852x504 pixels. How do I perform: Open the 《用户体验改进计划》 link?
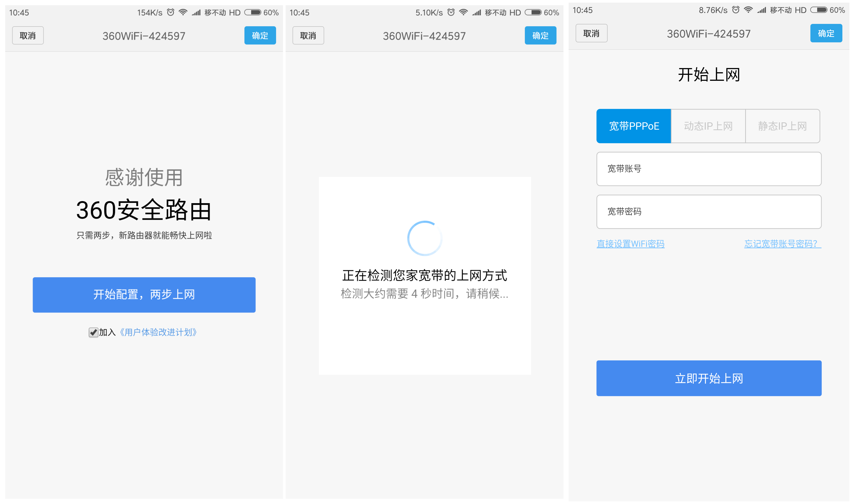tap(158, 333)
